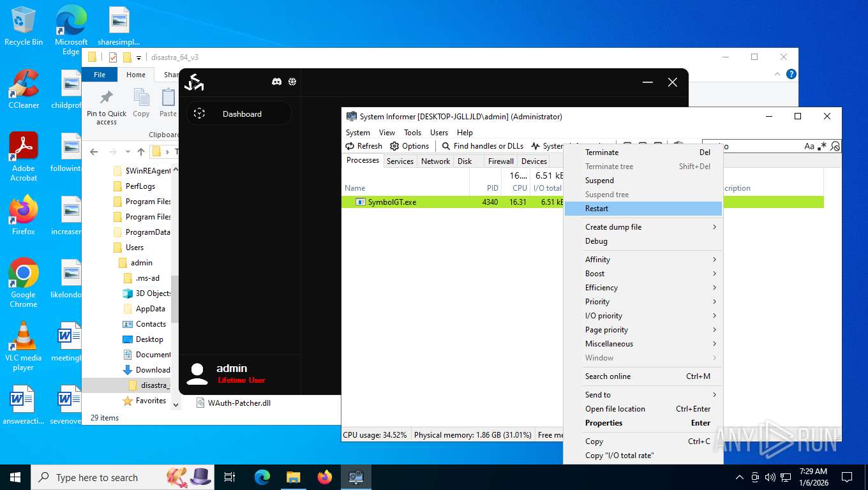Viewport: 868px width, 490px height.
Task: Open the Explorer Help question mark icon
Action: pyautogui.click(x=791, y=74)
